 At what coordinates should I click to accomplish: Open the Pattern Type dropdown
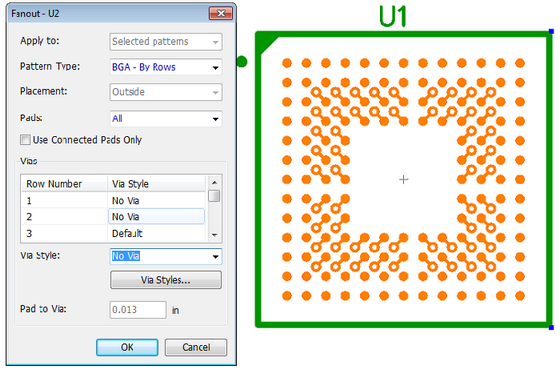pos(166,67)
